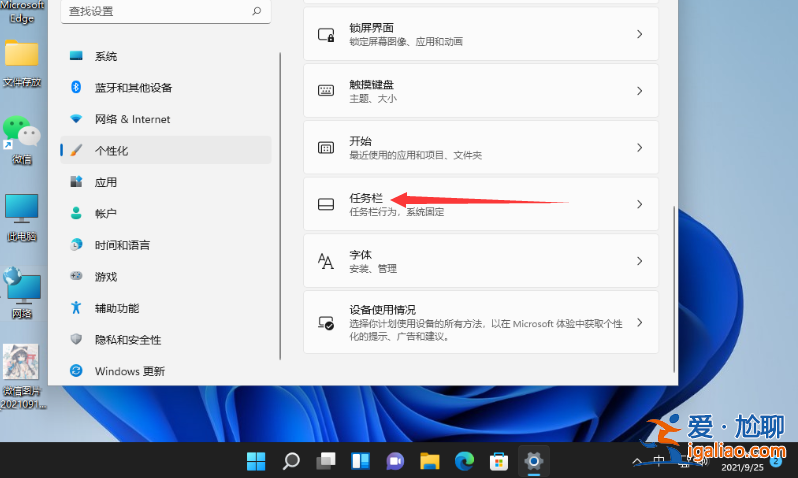Open 任务栏 settings via its title
Image resolution: width=798 pixels, height=478 pixels.
click(365, 198)
